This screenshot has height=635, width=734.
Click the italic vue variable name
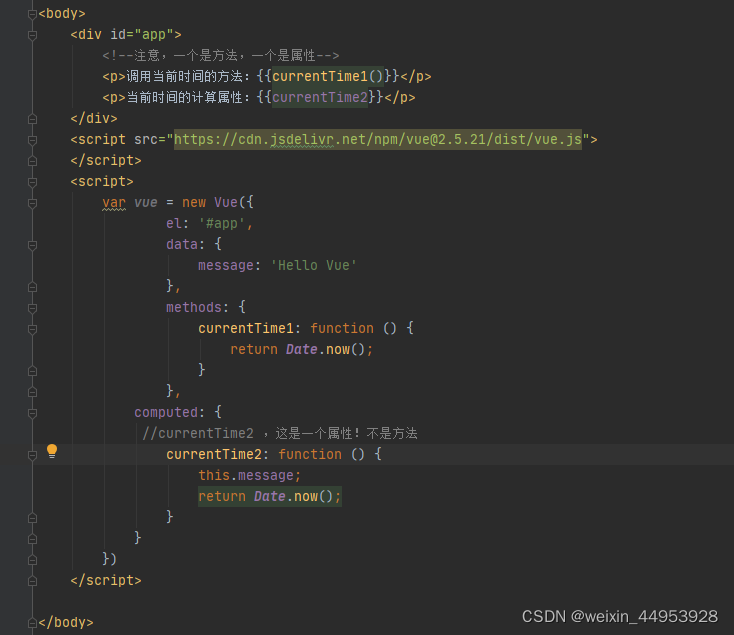click(x=146, y=203)
